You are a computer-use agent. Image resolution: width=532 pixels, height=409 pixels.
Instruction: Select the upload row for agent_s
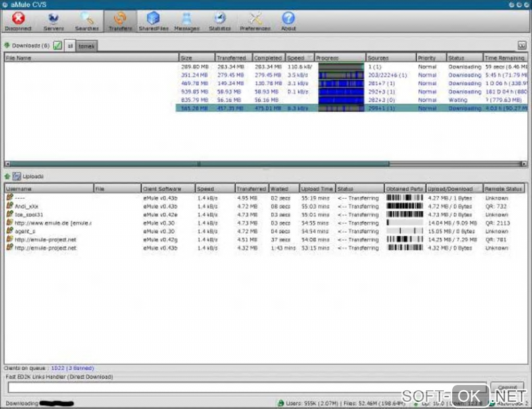(266, 231)
